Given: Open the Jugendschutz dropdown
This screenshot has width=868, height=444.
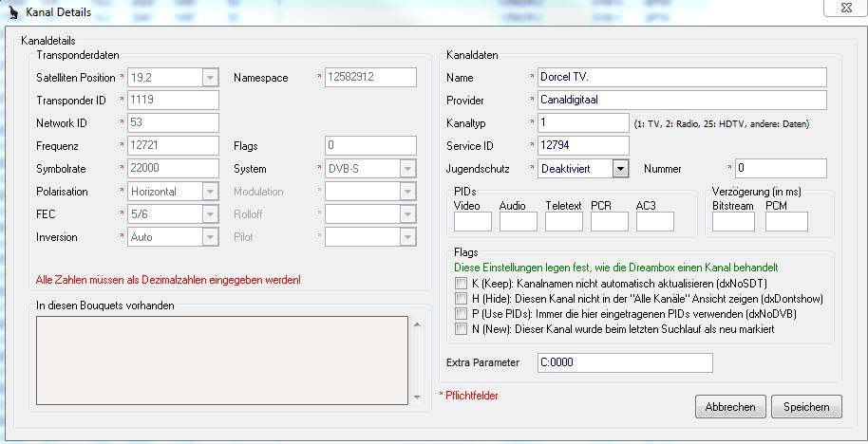Looking at the screenshot, I should coord(619,169).
